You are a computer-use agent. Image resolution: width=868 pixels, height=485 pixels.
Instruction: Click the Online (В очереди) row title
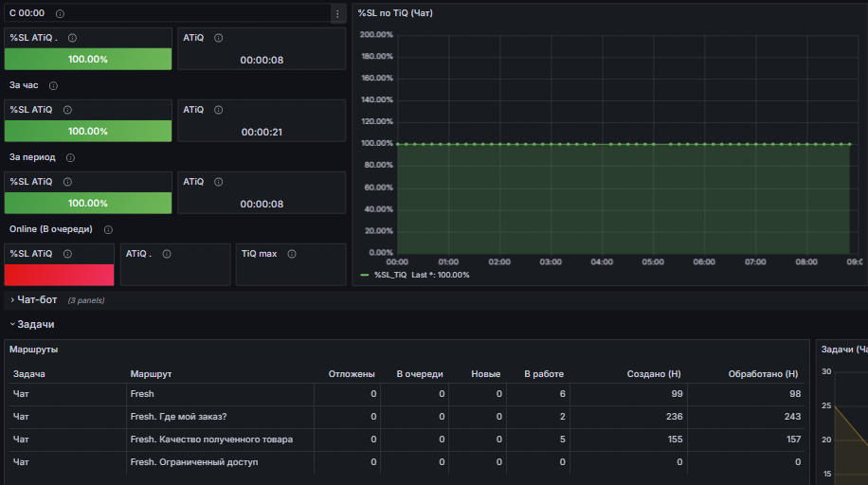pos(51,229)
